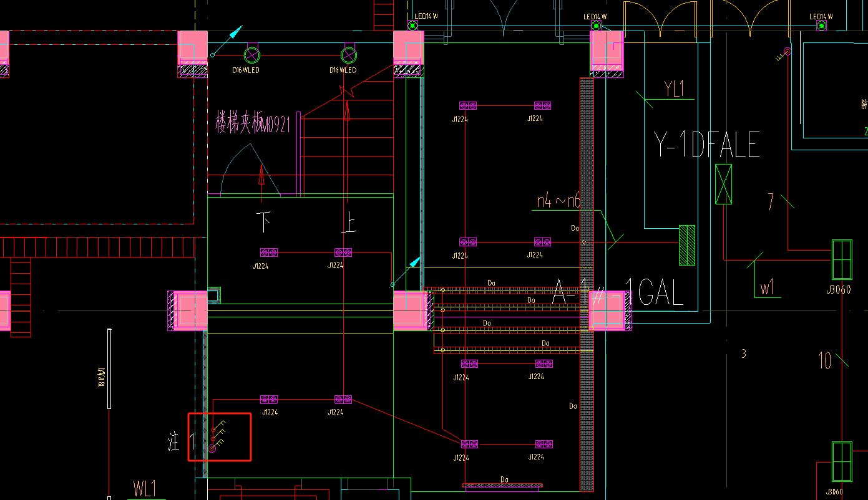Click the red wire count 7 label
The height and width of the screenshot is (500, 868).
(x=771, y=201)
